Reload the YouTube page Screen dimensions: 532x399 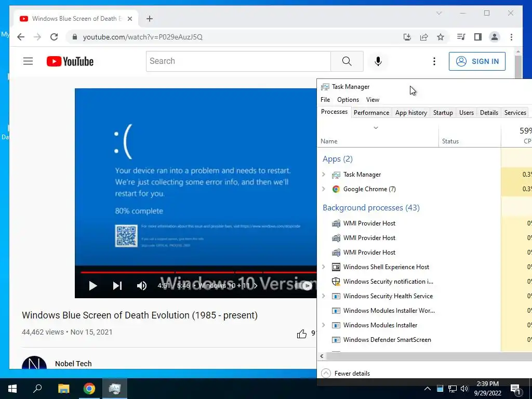tap(54, 37)
